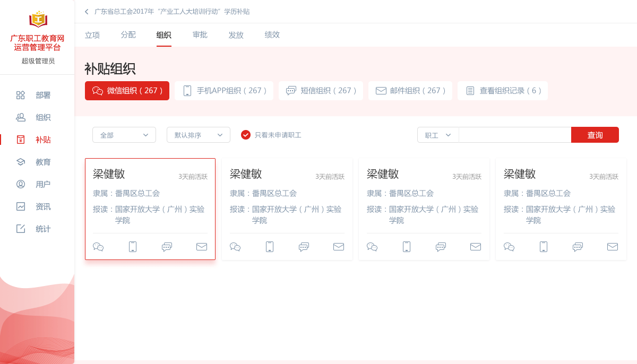Open 查看组织记录 (6) records
Image resolution: width=637 pixels, height=364 pixels.
[x=503, y=91]
